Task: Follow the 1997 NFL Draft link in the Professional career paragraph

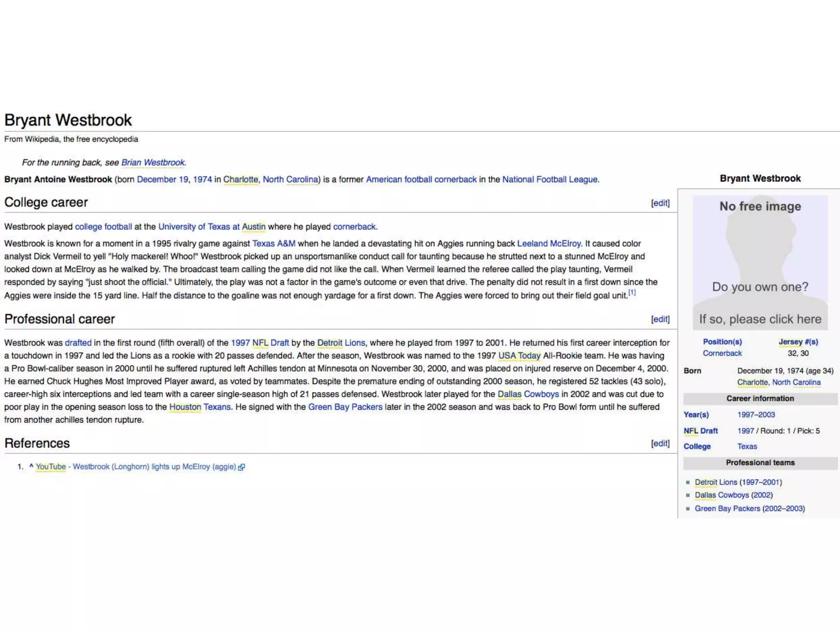Action: [x=260, y=342]
